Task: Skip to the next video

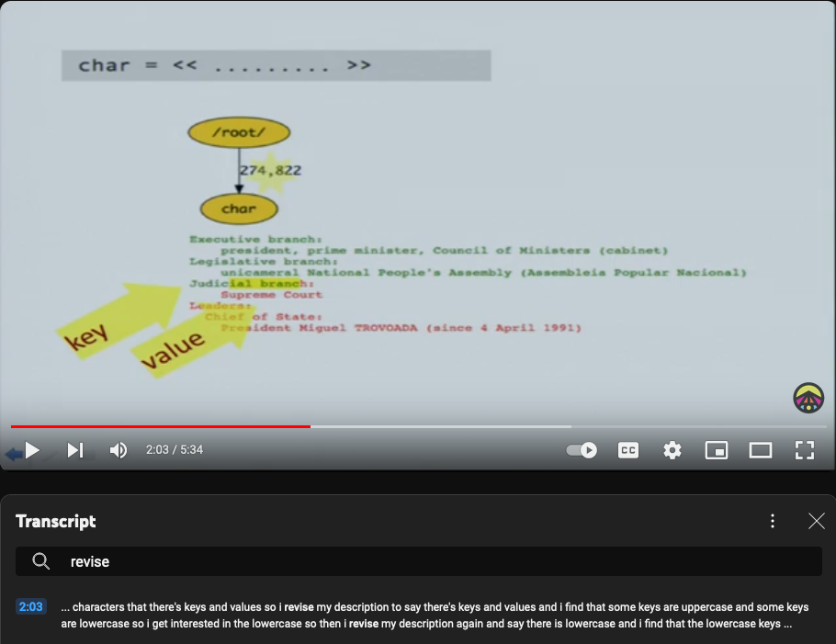Action: [75, 450]
